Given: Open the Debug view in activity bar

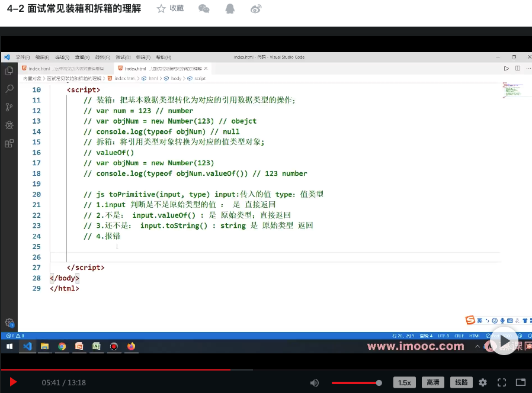Looking at the screenshot, I should (x=9, y=125).
